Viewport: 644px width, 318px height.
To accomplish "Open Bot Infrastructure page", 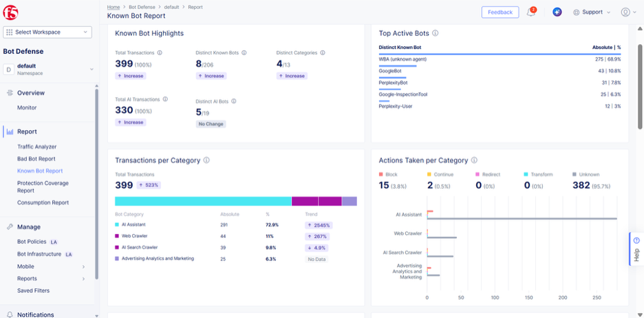I will point(39,254).
